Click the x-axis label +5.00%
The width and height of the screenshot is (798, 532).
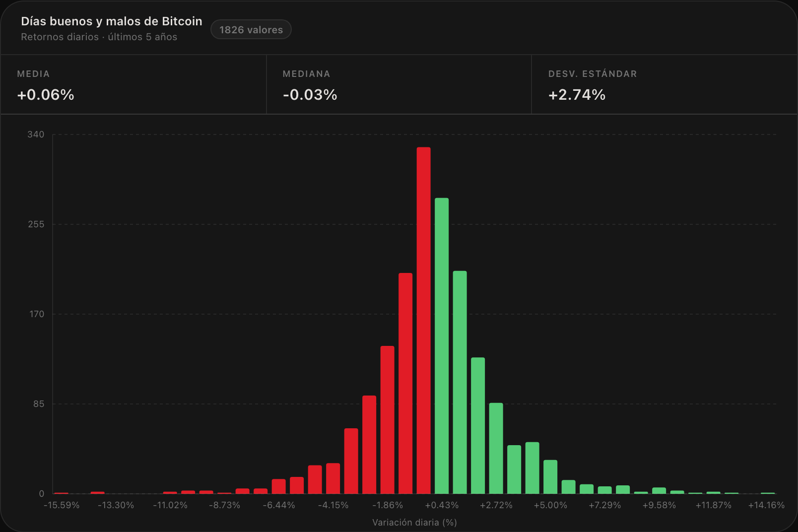point(550,505)
